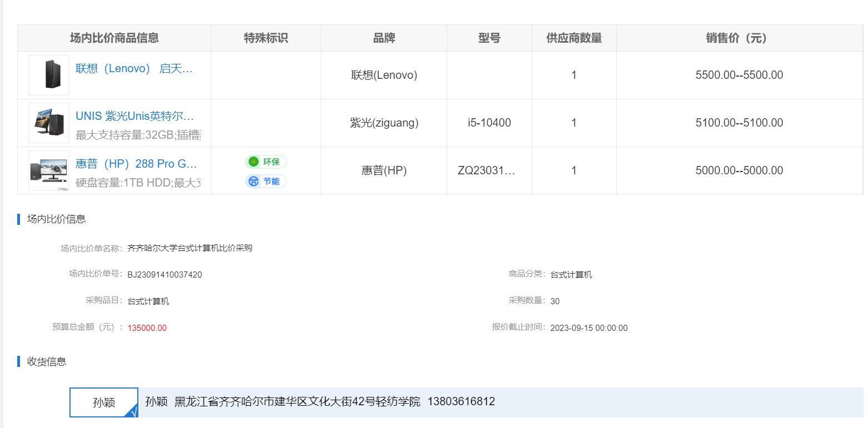Open the UNIS 紫光 product image
The height and width of the screenshot is (428, 868).
point(49,123)
